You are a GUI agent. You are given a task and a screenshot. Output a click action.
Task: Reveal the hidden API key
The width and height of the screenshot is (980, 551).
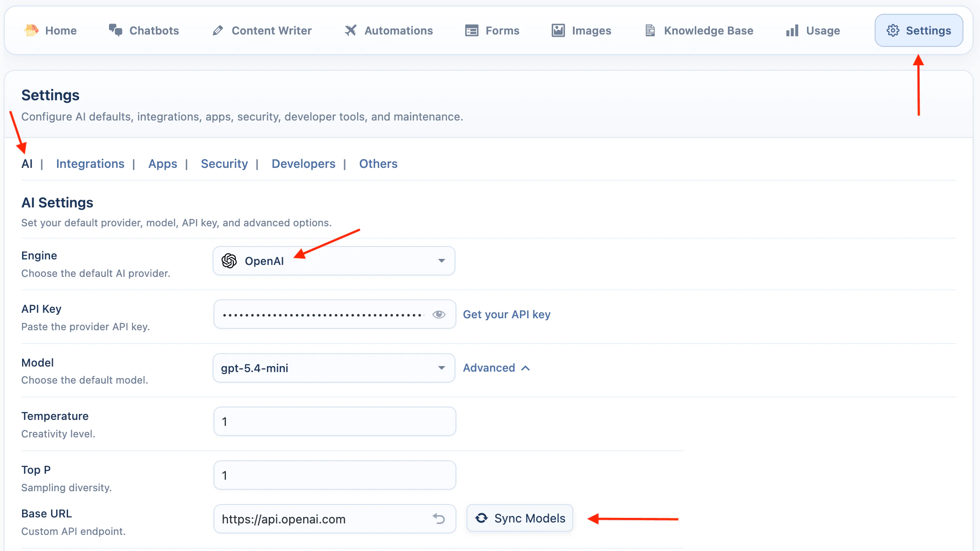[439, 314]
